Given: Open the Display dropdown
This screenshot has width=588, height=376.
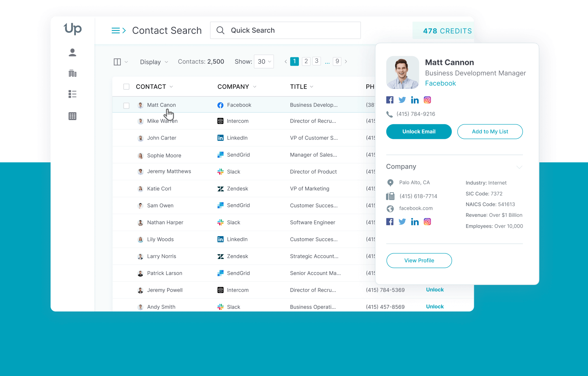Looking at the screenshot, I should click(x=154, y=62).
